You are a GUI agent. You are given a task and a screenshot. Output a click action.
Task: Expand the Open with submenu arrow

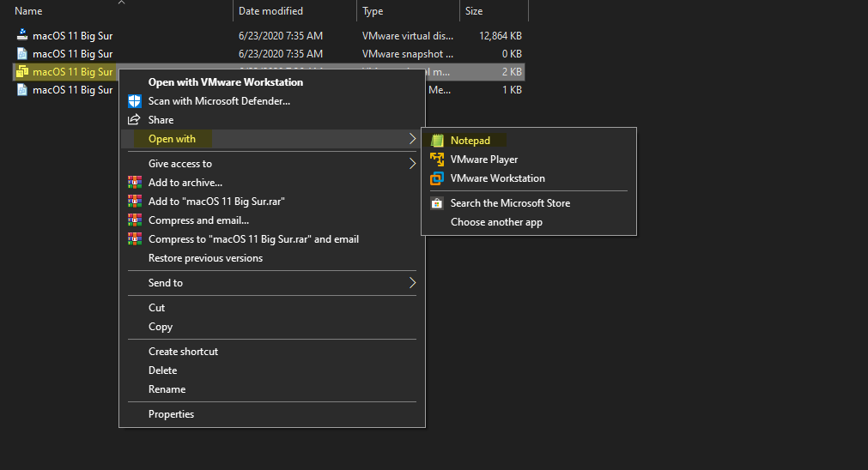coord(412,139)
